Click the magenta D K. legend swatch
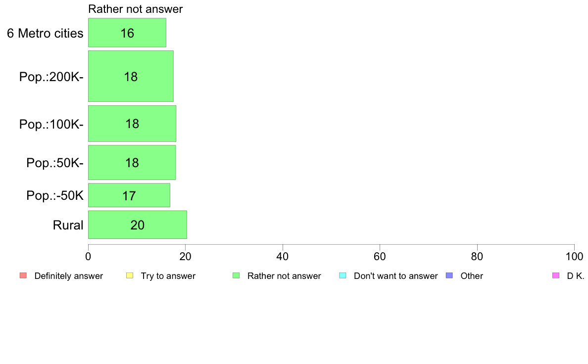Image resolution: width=588 pixels, height=364 pixels. pos(556,275)
